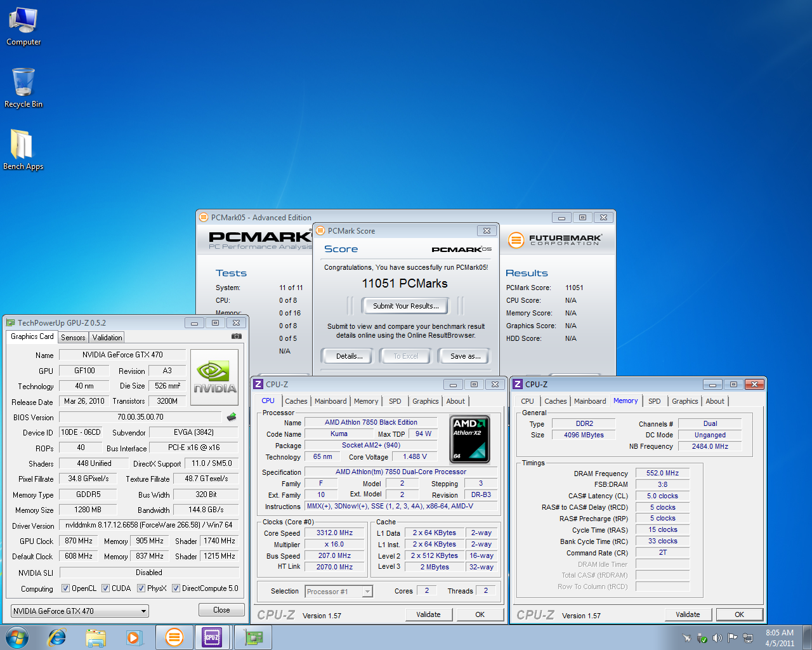Toggle the CUDA checkbox in GPU-Z

click(x=105, y=588)
